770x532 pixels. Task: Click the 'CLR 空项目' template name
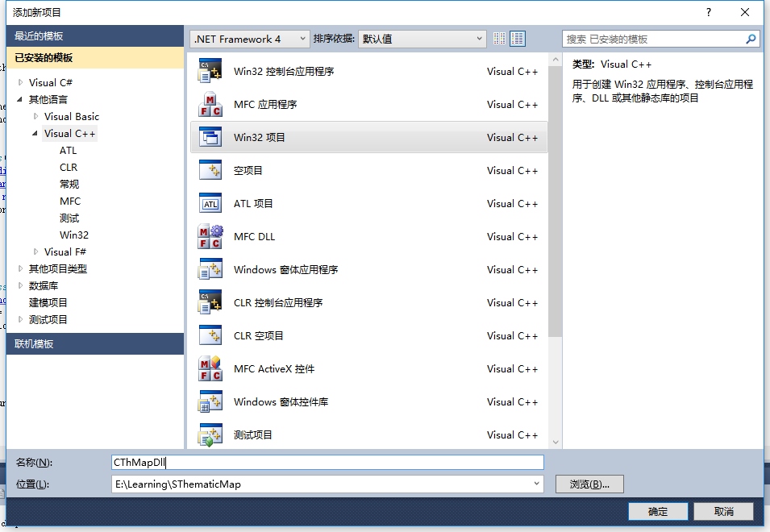coord(258,335)
